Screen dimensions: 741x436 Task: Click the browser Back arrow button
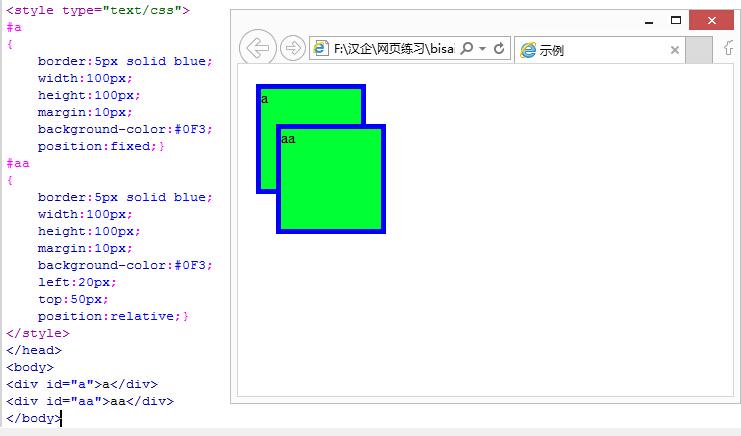pos(258,48)
